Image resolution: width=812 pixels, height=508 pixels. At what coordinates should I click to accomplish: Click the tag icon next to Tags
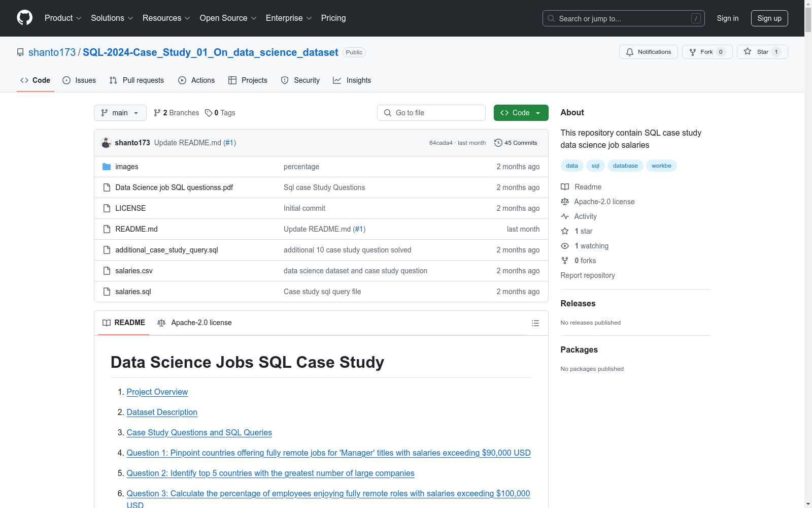209,113
